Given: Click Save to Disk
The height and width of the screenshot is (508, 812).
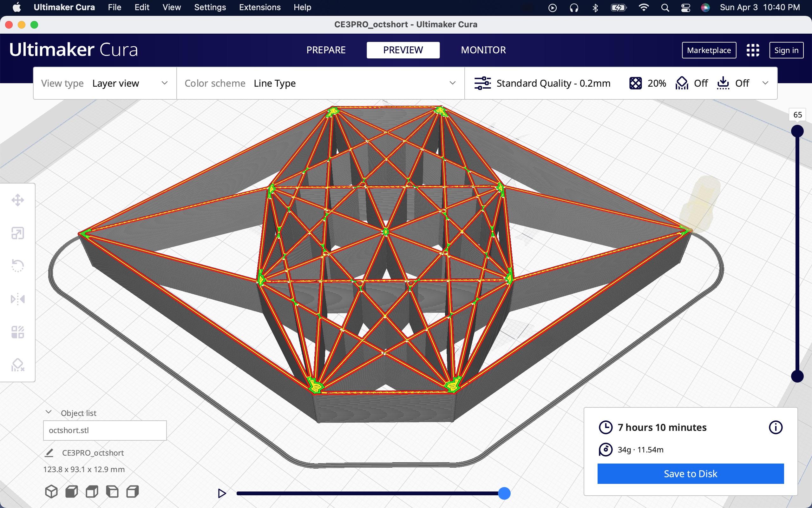Looking at the screenshot, I should 691,473.
